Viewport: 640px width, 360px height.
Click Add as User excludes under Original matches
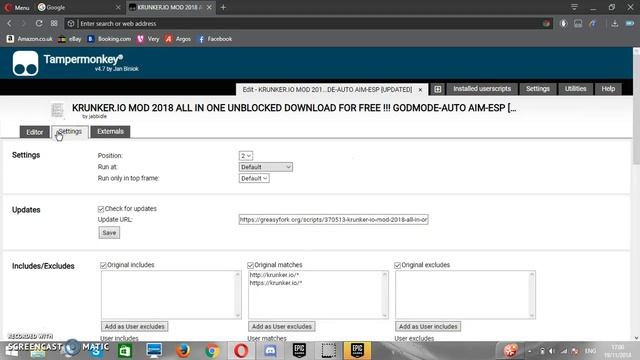(x=281, y=327)
